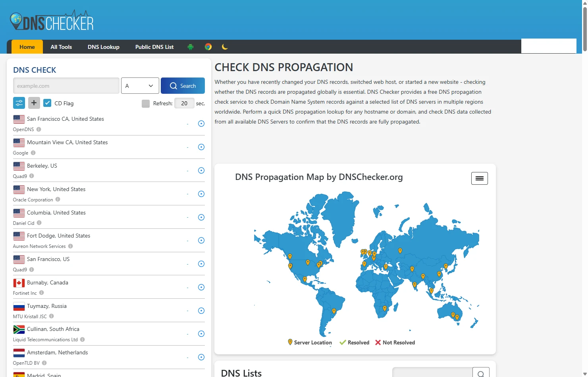Click the Search button
The image size is (588, 377).
[x=183, y=85]
